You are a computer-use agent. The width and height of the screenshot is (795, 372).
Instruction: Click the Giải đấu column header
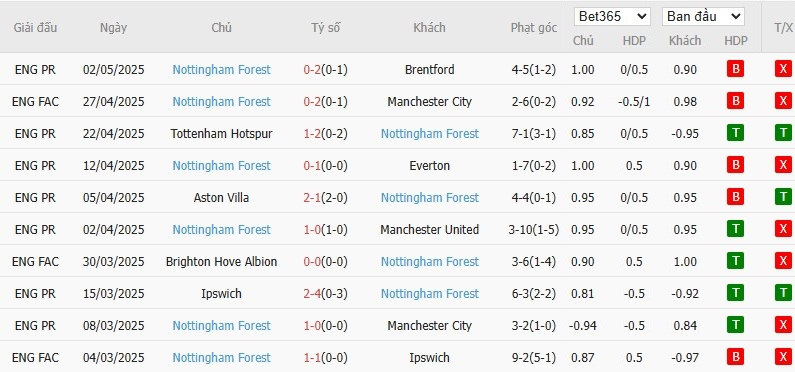35,27
